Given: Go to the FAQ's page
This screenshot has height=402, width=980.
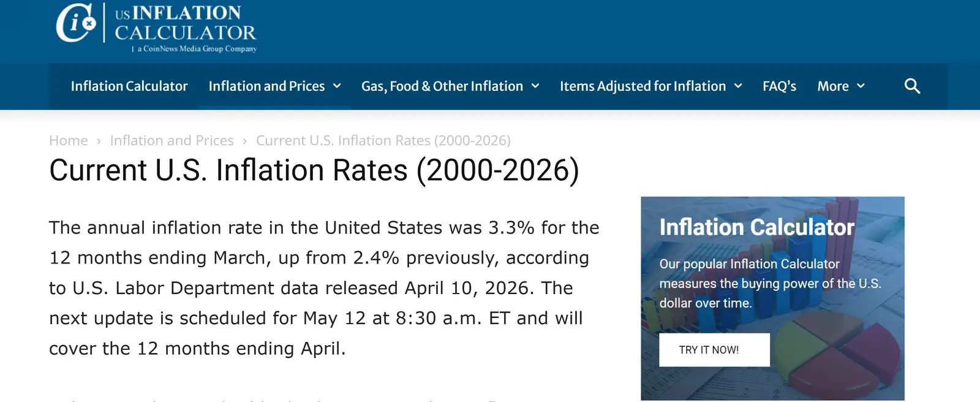Looking at the screenshot, I should click(779, 86).
